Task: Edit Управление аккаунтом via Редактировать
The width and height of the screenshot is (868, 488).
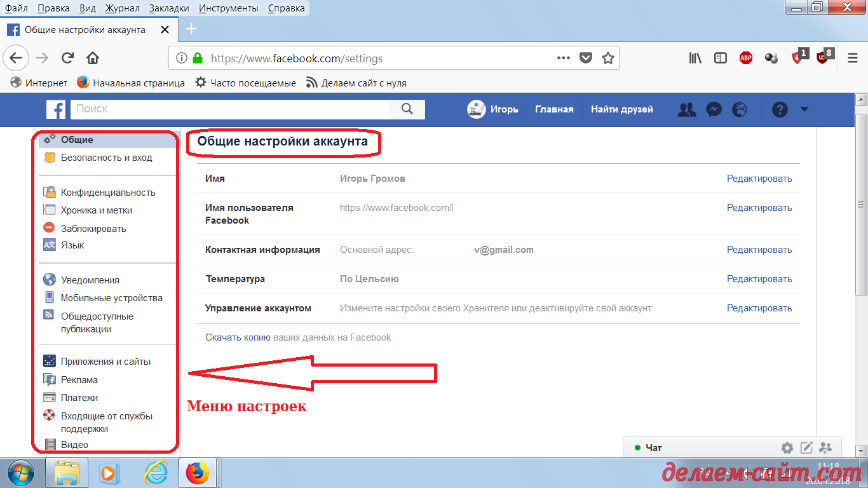Action: [x=759, y=308]
